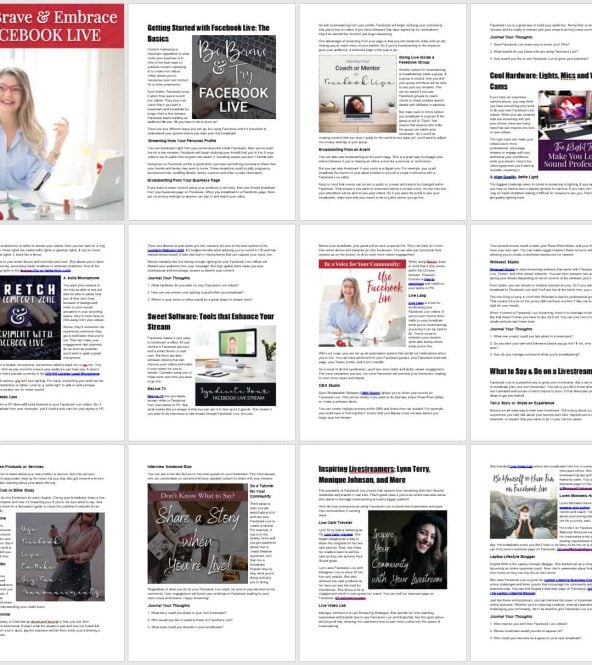The width and height of the screenshot is (592, 665).
Task: Select the 'Share a Story when You're Live' image
Action: pos(198,534)
